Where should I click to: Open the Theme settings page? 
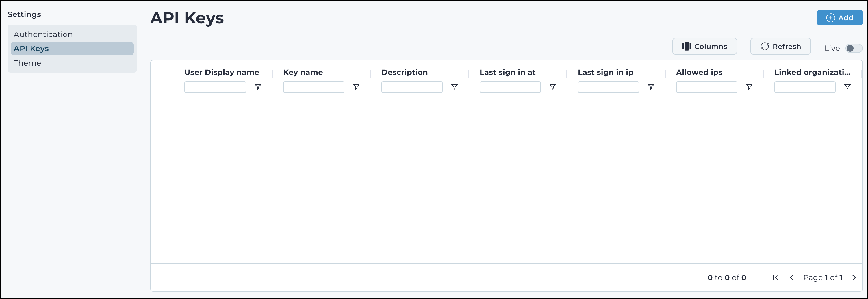tap(72, 63)
